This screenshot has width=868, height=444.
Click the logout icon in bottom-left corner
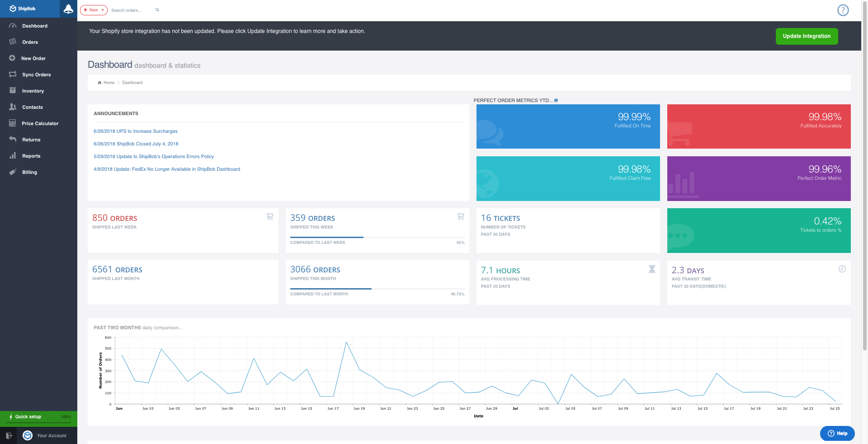(9, 435)
